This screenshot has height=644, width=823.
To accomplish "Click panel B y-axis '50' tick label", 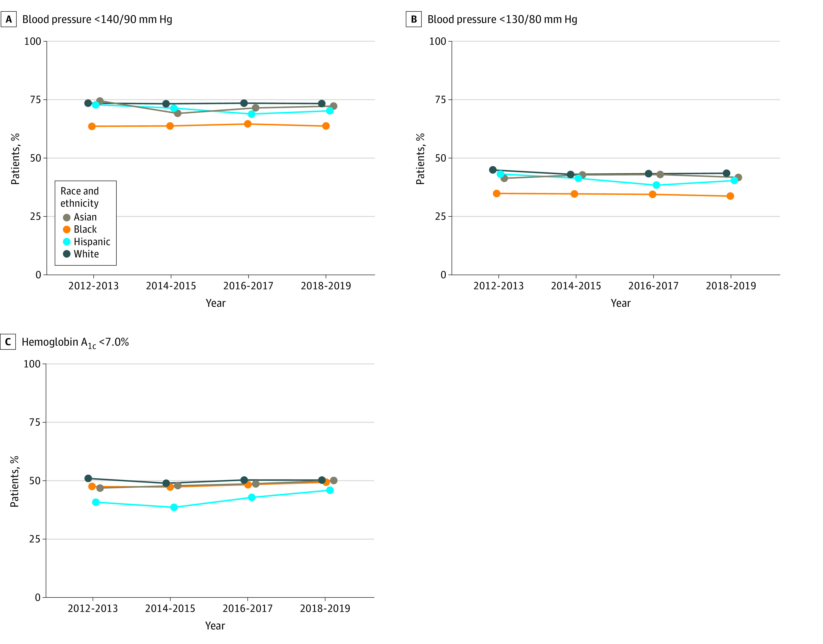I will click(440, 158).
